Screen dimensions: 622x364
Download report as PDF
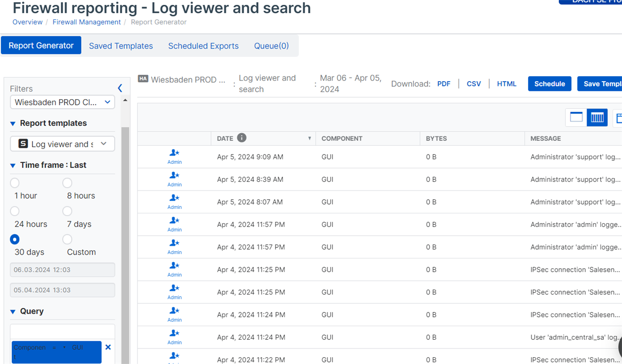click(x=444, y=84)
